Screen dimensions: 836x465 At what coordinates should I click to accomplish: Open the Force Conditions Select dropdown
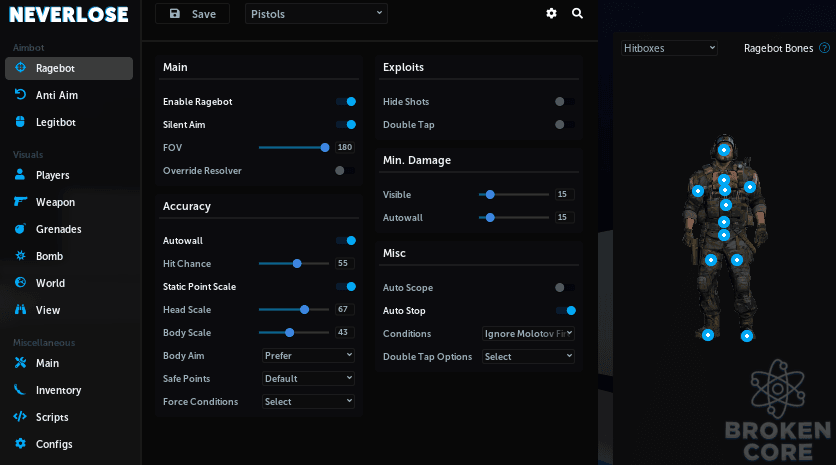click(x=308, y=401)
